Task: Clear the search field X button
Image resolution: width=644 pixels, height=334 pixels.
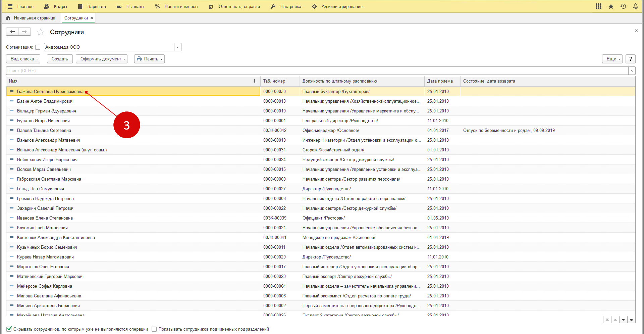Action: (x=632, y=70)
